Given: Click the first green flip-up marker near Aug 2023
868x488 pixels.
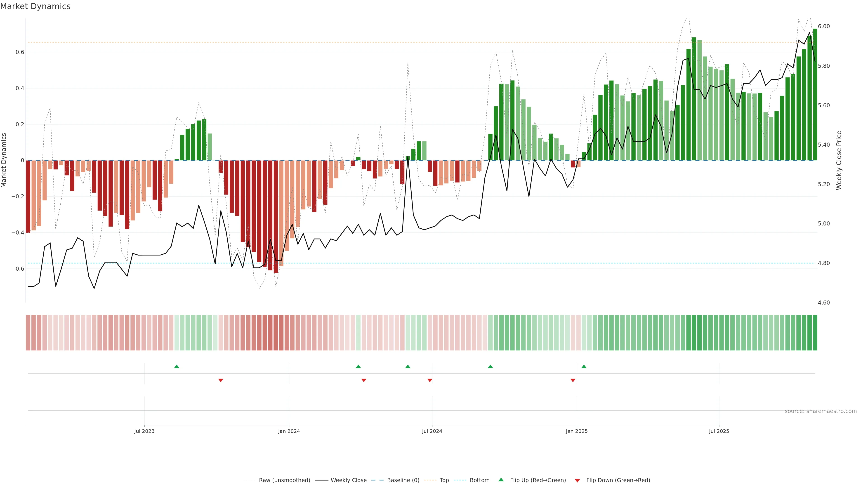Looking at the screenshot, I should (177, 366).
